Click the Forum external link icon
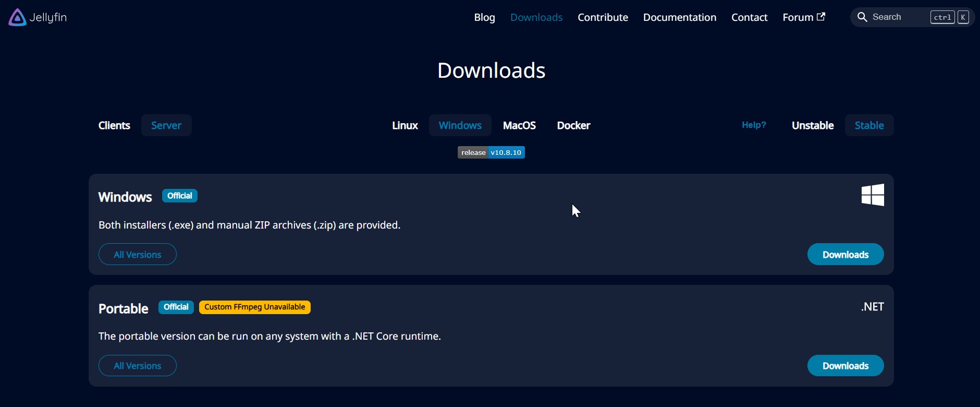The image size is (980, 407). 821,17
